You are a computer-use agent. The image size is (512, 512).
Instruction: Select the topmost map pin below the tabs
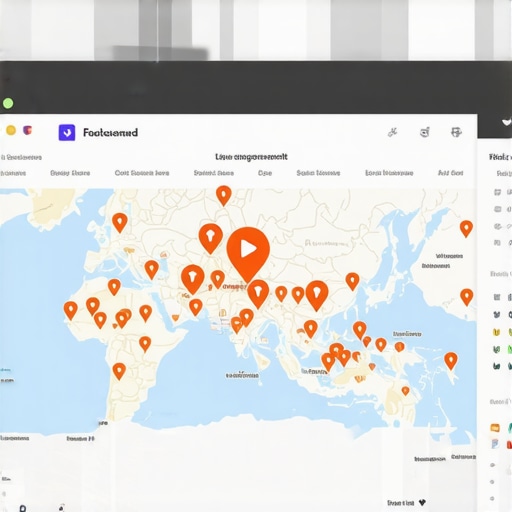(224, 196)
